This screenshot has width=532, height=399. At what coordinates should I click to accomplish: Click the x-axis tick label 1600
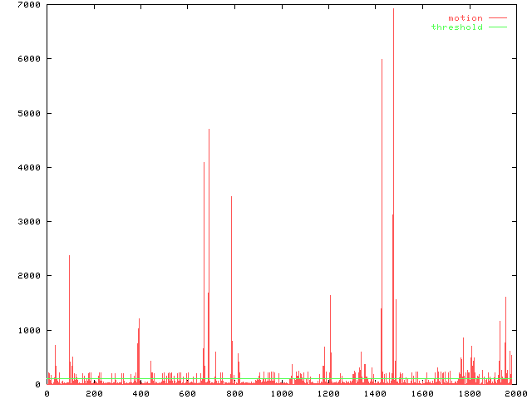click(x=421, y=393)
